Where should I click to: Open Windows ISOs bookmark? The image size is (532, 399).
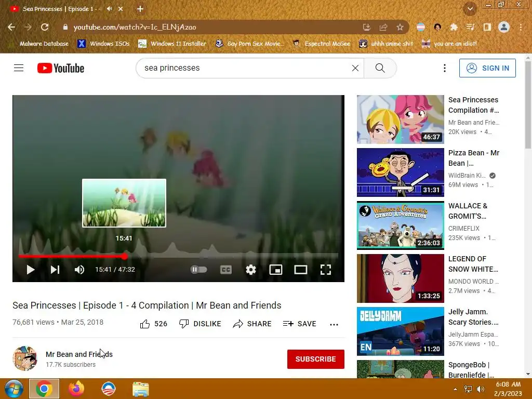(104, 44)
